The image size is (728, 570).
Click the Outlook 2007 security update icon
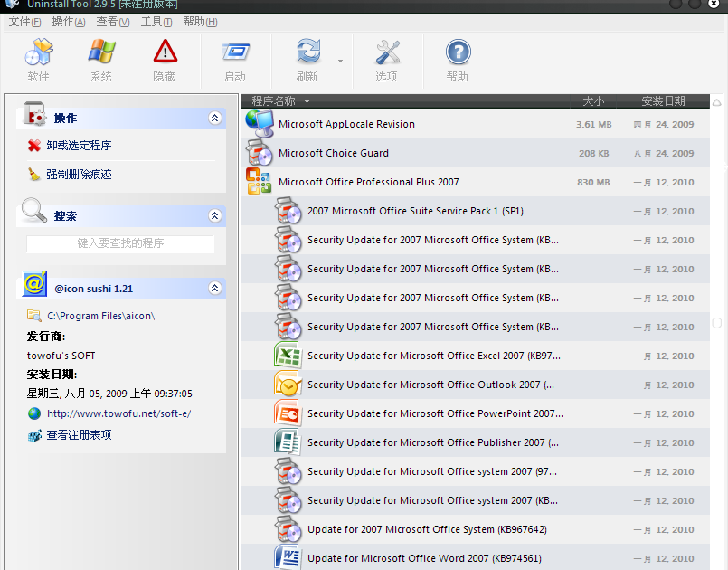coord(288,385)
